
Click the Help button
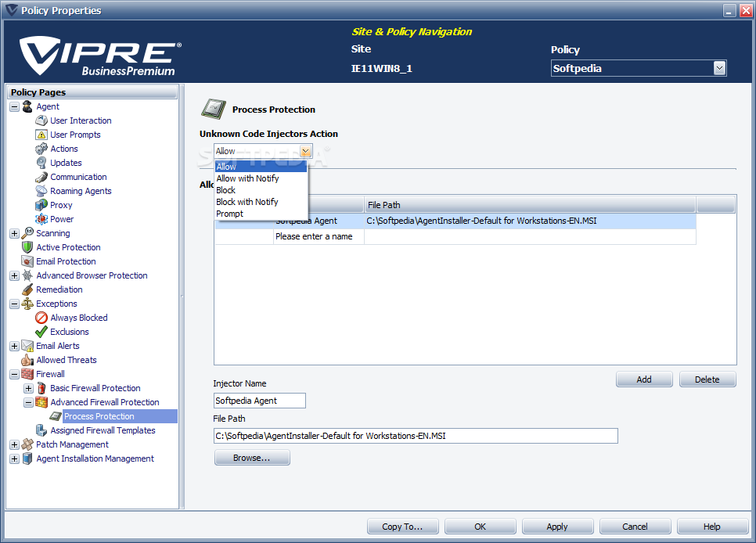[x=712, y=527]
